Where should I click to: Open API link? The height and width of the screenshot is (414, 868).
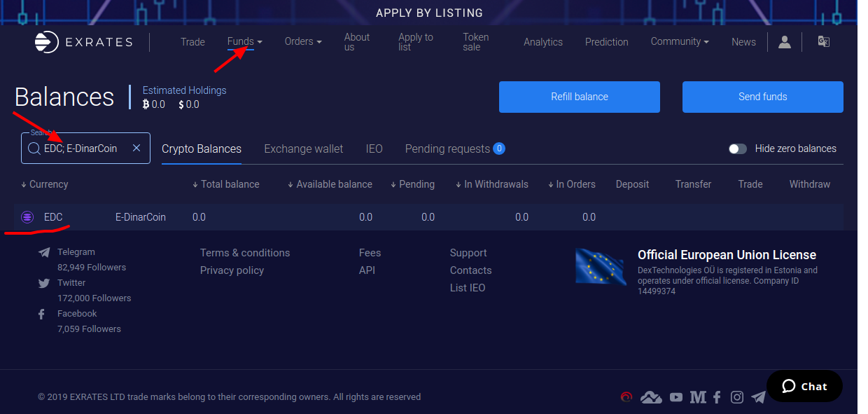click(x=367, y=270)
